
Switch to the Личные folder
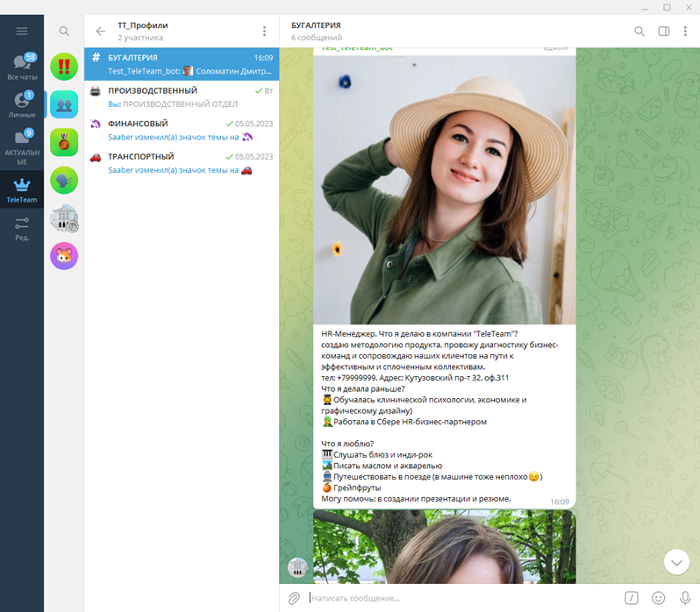(x=22, y=105)
